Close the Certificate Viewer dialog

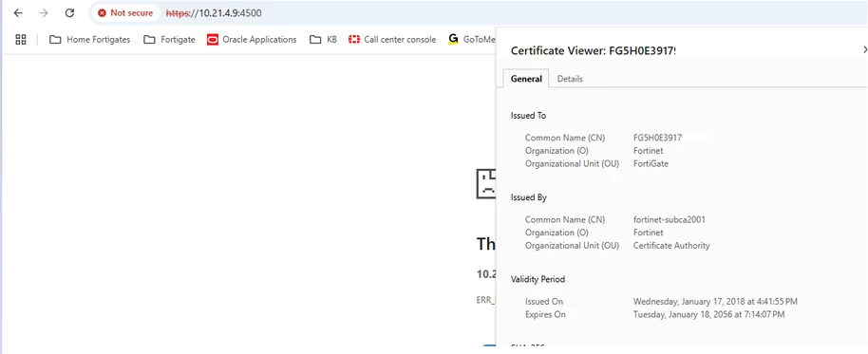coord(865,49)
